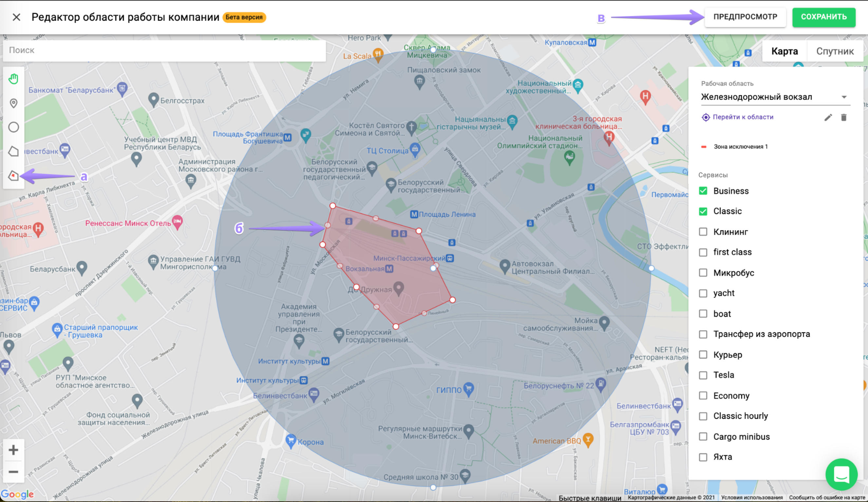Screen dimensions: 868x502
Task: Uncheck the Business service checkbox
Action: click(x=703, y=191)
